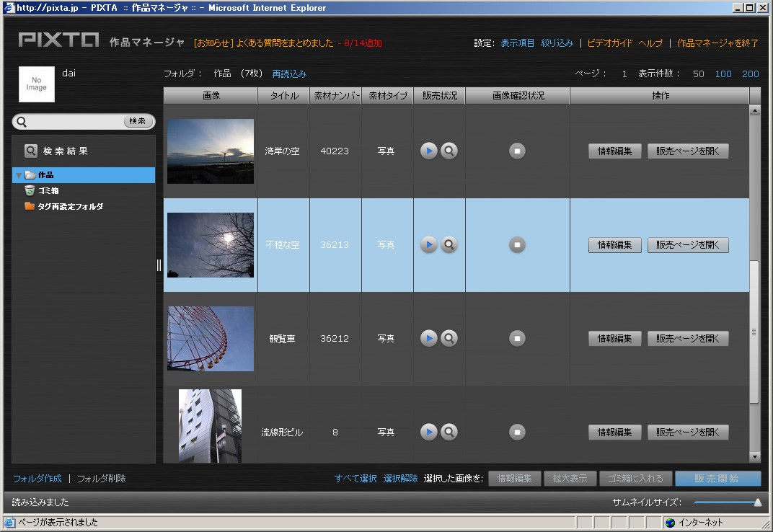Collapse the 作品 folder tree arrow
This screenshot has height=532, width=773.
(19, 175)
